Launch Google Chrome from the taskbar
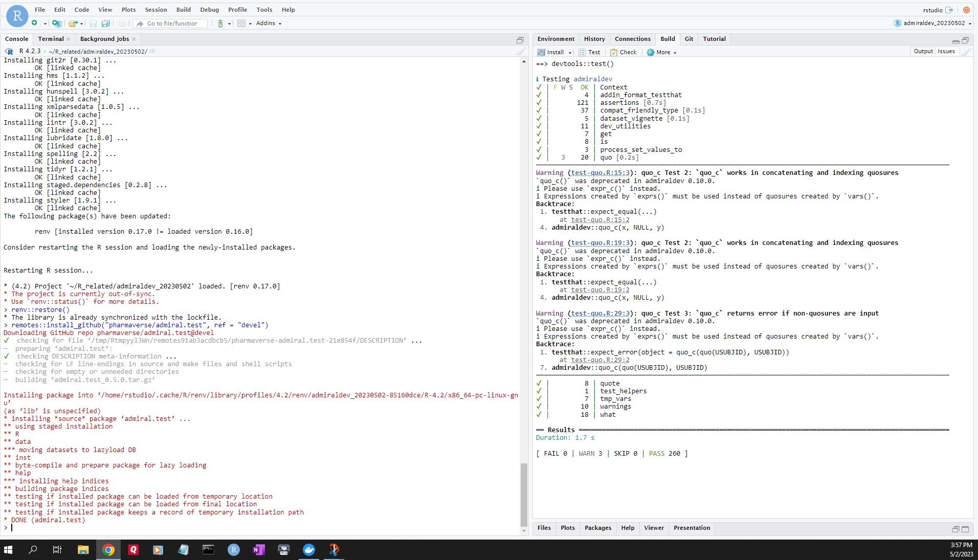The image size is (978, 560). [x=108, y=550]
